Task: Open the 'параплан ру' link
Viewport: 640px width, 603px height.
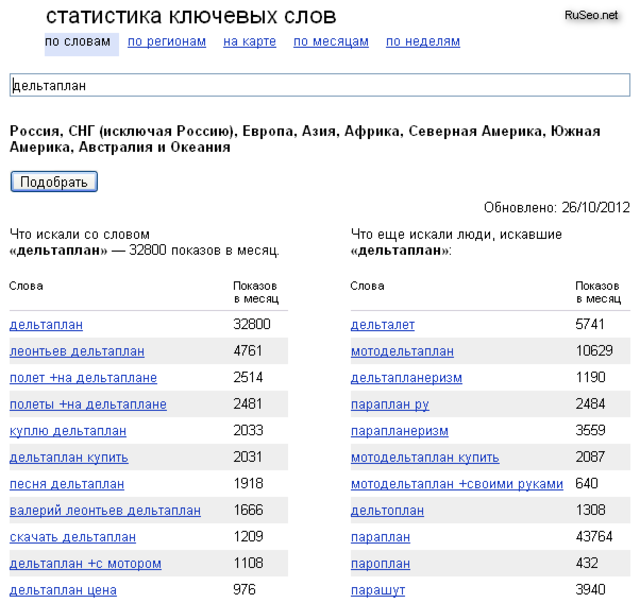Action: coord(390,404)
